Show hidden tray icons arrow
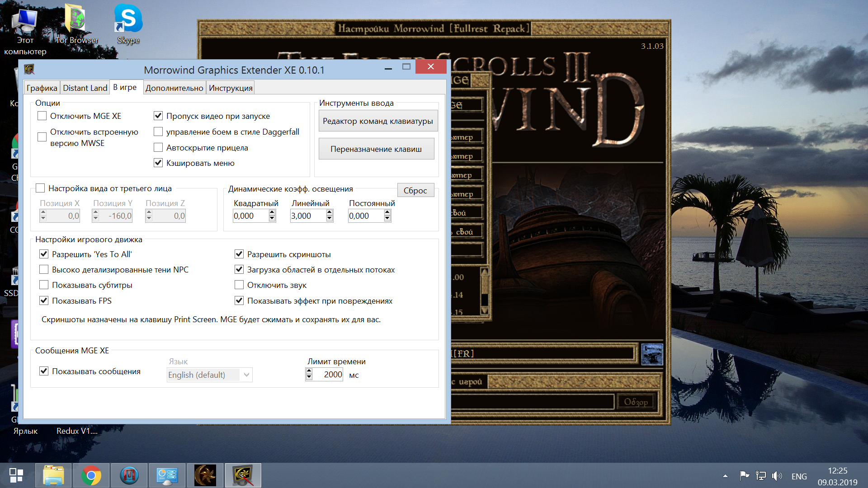 click(x=725, y=476)
